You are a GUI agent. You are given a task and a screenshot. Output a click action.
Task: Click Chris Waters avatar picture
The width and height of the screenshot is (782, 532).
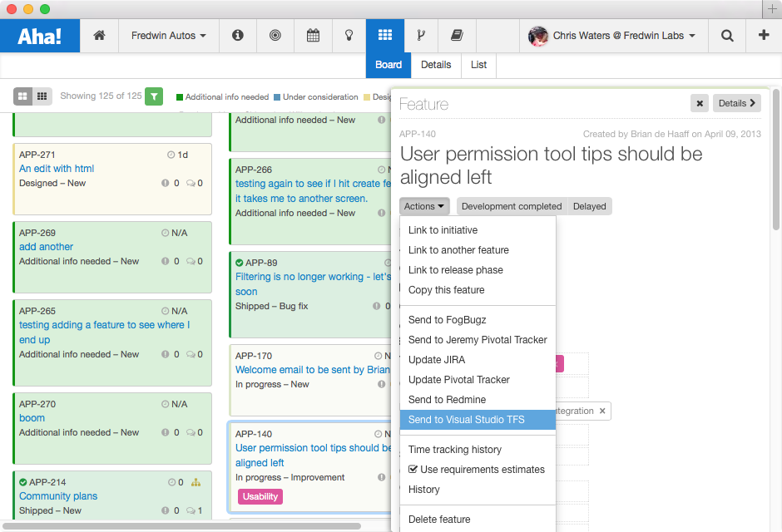click(538, 36)
